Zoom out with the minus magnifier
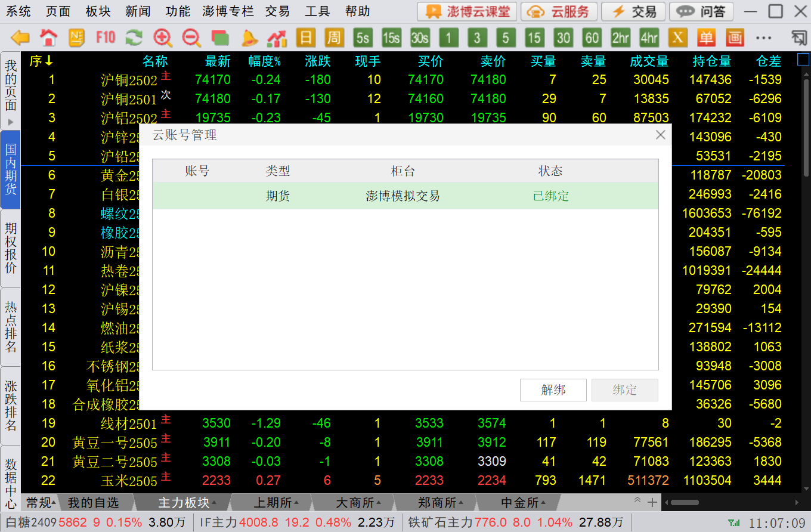This screenshot has width=811, height=532. [x=191, y=38]
